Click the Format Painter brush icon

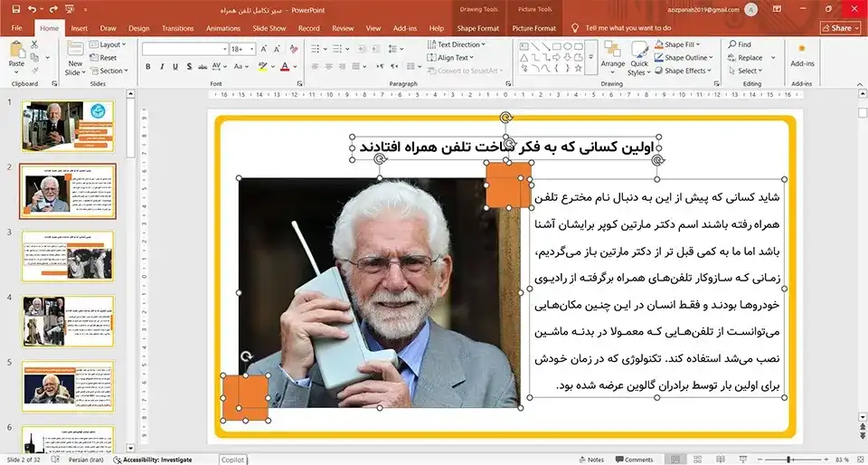click(35, 71)
